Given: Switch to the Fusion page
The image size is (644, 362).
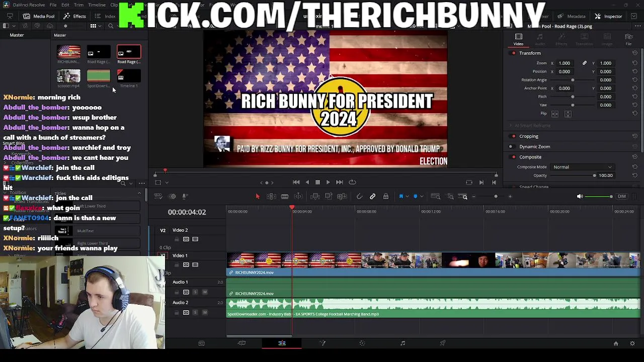Looking at the screenshot, I should point(323,343).
